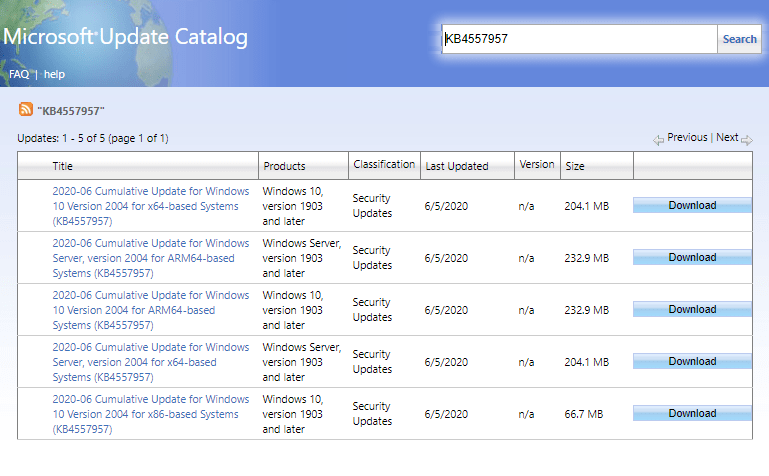The height and width of the screenshot is (476, 769).
Task: Open Windows Server 2004 ARM64-based update link
Action: (x=151, y=258)
